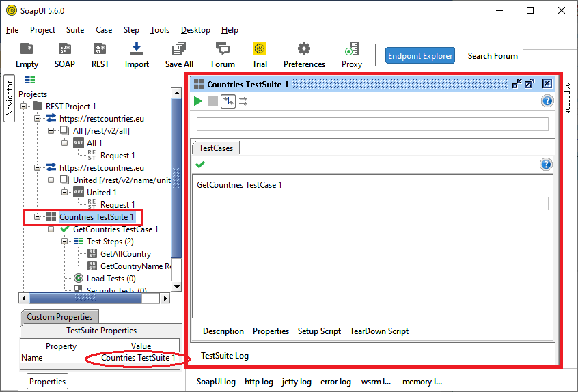578x392 pixels.
Task: Collapse Test Steps (2) node
Action: (x=64, y=241)
